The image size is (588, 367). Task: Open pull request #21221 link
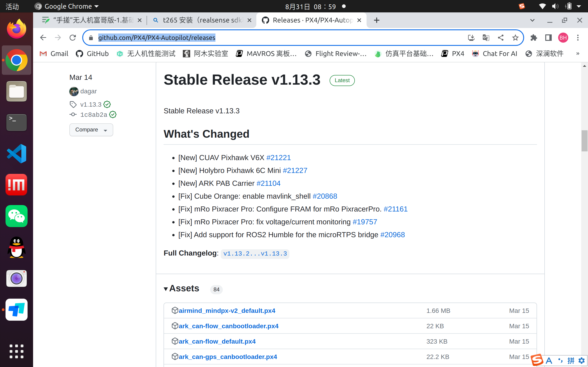click(278, 158)
